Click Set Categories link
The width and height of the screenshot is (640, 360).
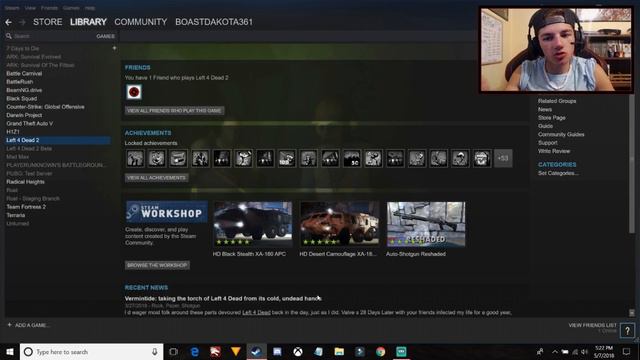[558, 173]
